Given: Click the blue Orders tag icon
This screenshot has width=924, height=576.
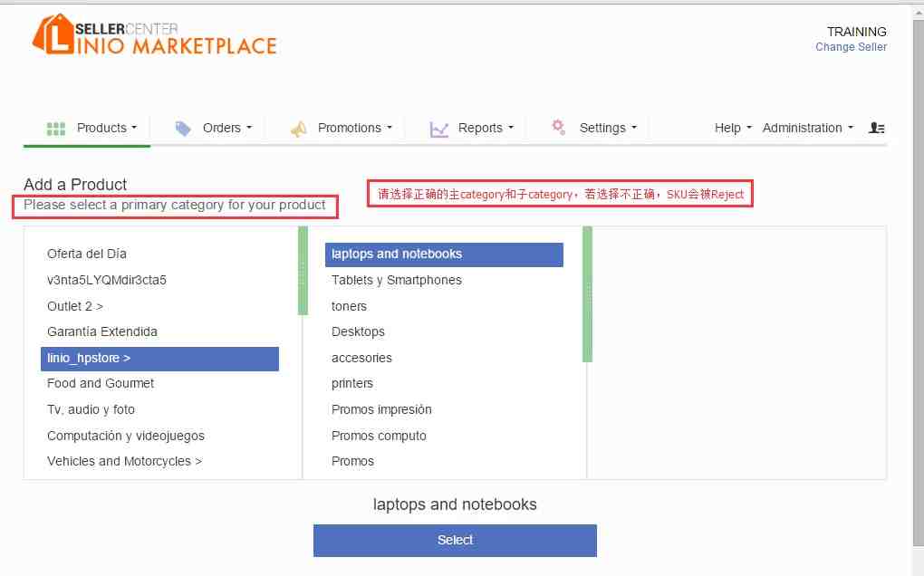Looking at the screenshot, I should click(x=183, y=129).
